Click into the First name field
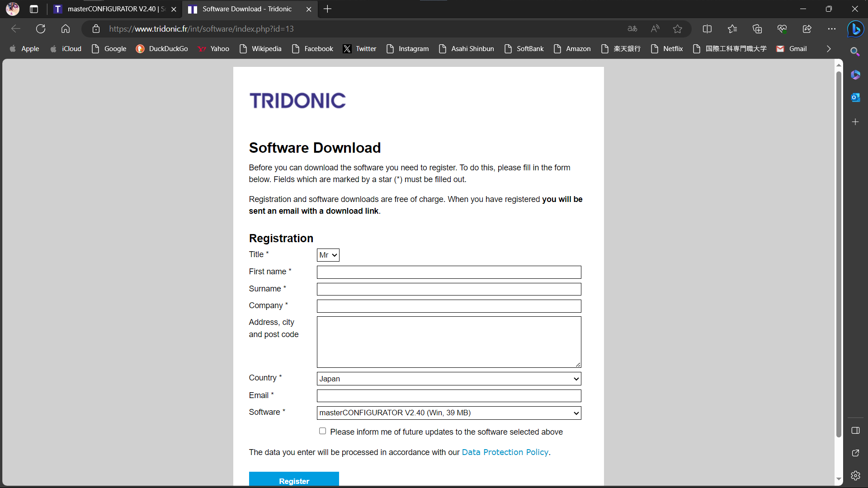This screenshot has height=488, width=868. click(x=448, y=272)
